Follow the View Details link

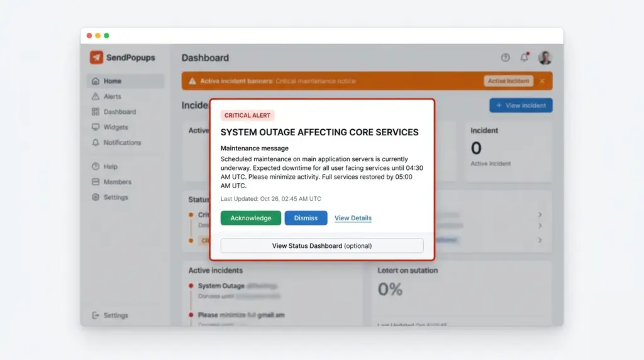353,218
